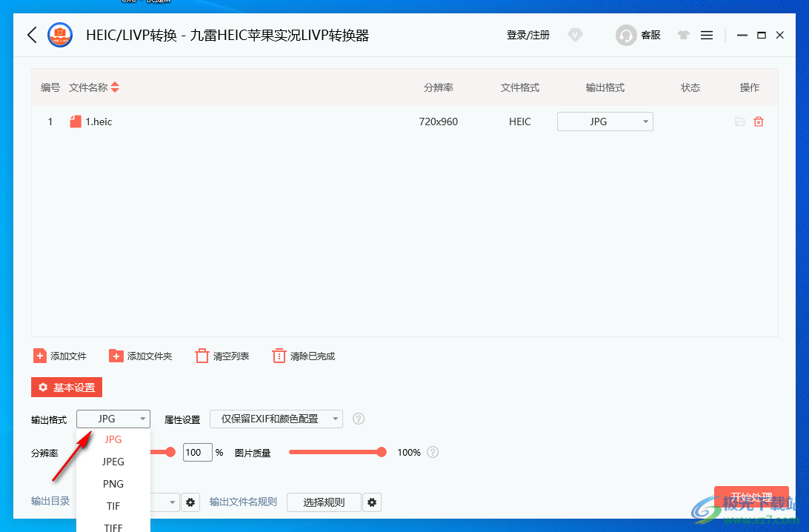Collapse the 输出格式 JPG dropdown
Image resolution: width=809 pixels, height=532 pixels.
tap(113, 419)
